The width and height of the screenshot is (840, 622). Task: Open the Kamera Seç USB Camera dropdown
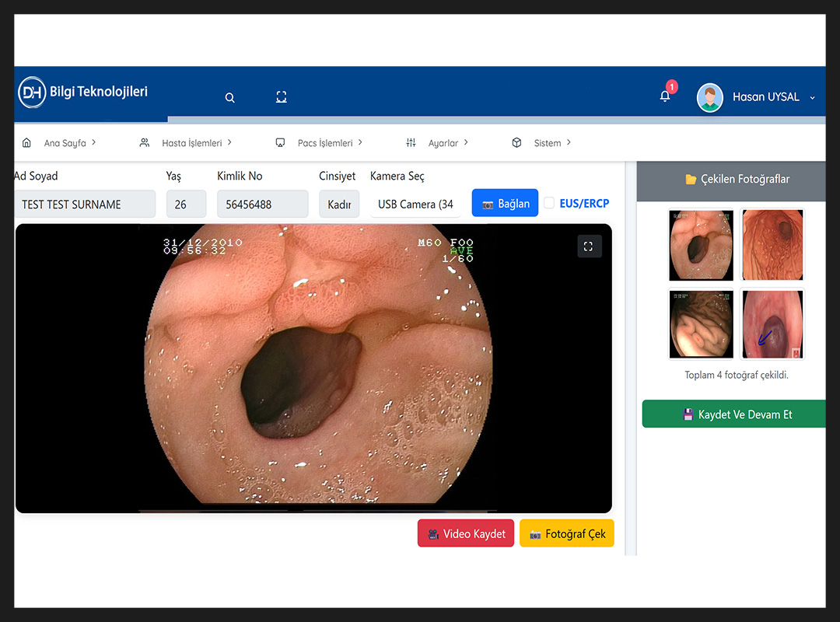(x=415, y=204)
